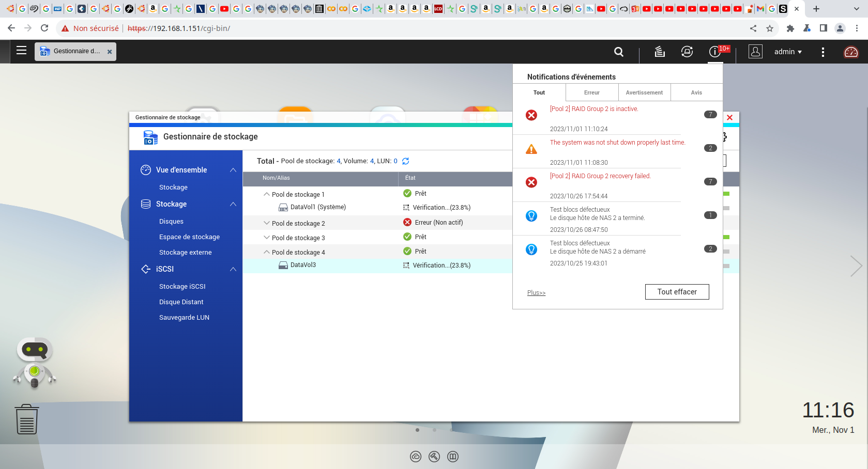The width and height of the screenshot is (868, 469).
Task: Switch to the Avertissement notifications tab
Action: 644,92
